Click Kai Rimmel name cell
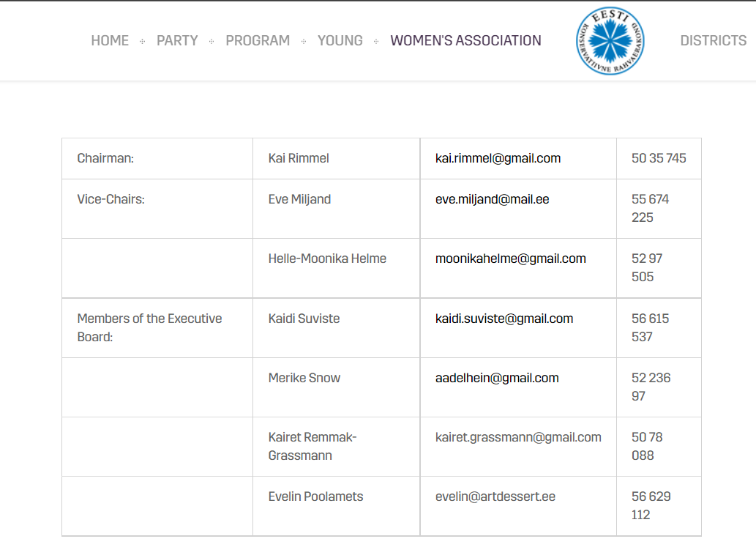Image resolution: width=756 pixels, height=547 pixels. click(299, 158)
